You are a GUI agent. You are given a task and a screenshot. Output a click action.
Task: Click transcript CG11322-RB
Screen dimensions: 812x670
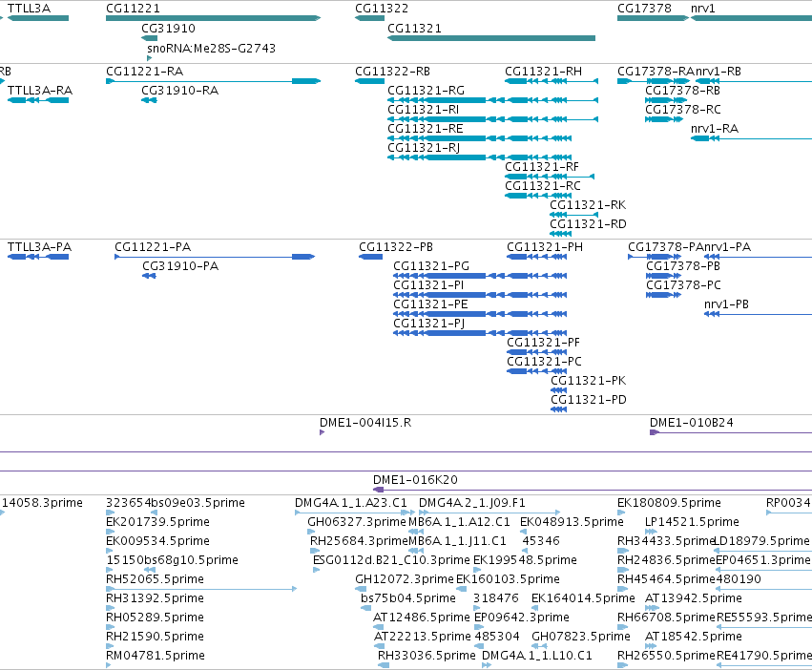[x=392, y=71]
